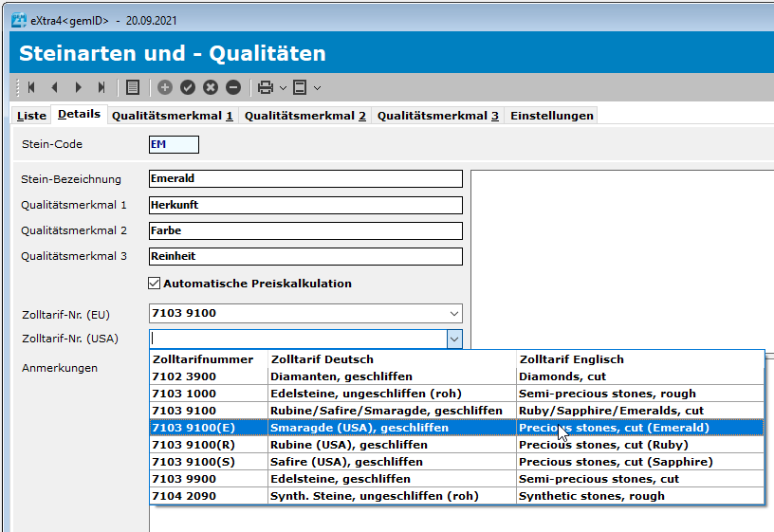The width and height of the screenshot is (774, 532).
Task: Go to the next record
Action: click(78, 87)
